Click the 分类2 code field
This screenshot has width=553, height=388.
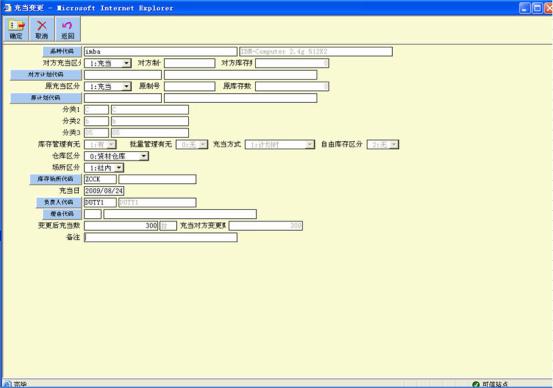96,121
